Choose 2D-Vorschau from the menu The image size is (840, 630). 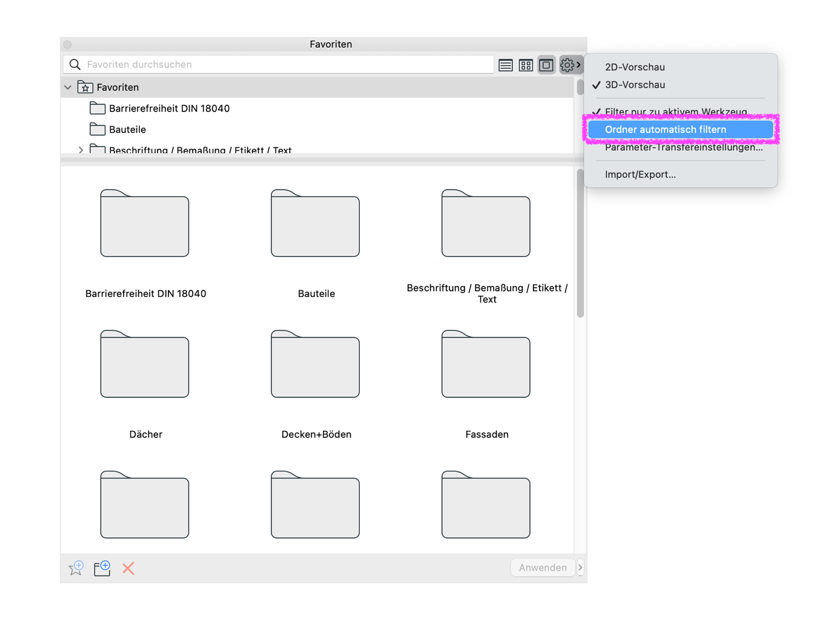635,67
